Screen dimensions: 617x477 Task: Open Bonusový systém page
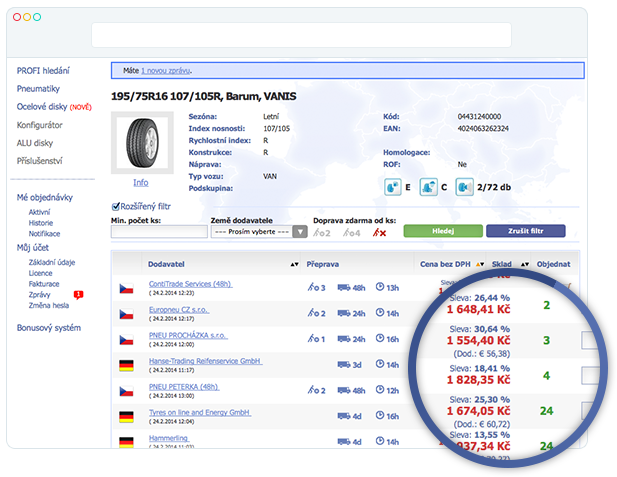[48, 328]
